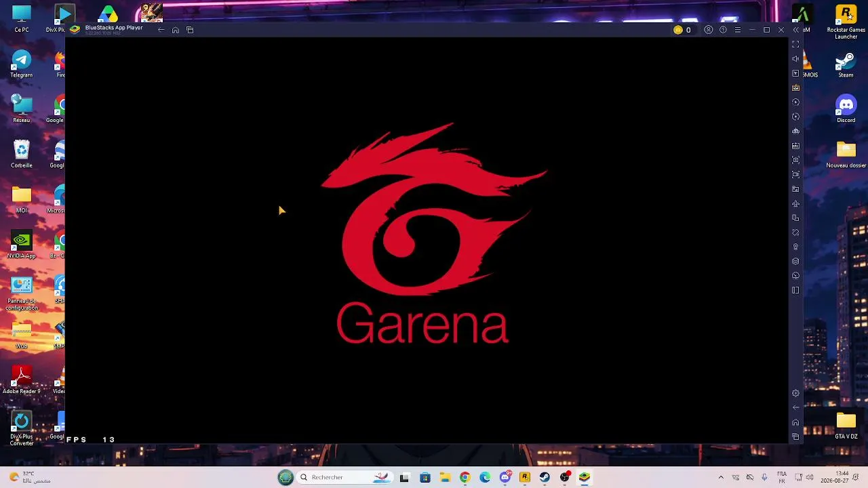Enter fullscreen mode in BlueStacks
The width and height of the screenshot is (868, 488).
[x=796, y=44]
